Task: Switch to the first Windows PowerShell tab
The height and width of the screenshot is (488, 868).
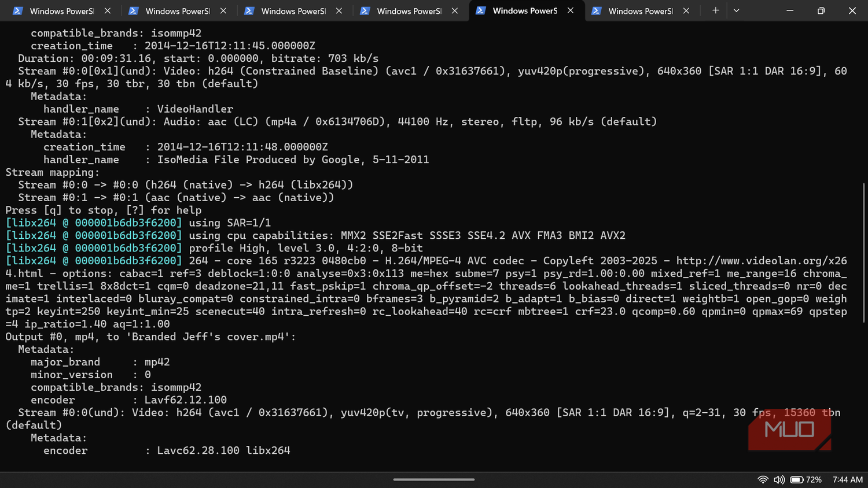Action: tap(61, 11)
